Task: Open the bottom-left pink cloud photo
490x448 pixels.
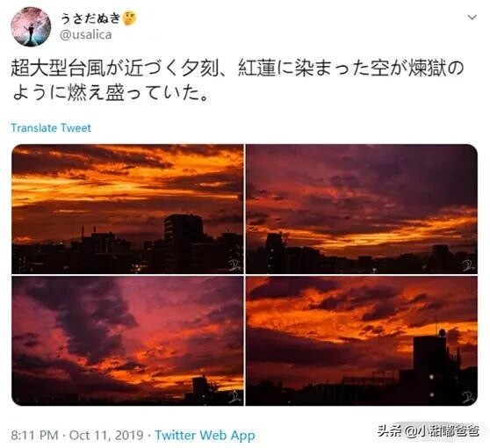Action: tap(127, 341)
